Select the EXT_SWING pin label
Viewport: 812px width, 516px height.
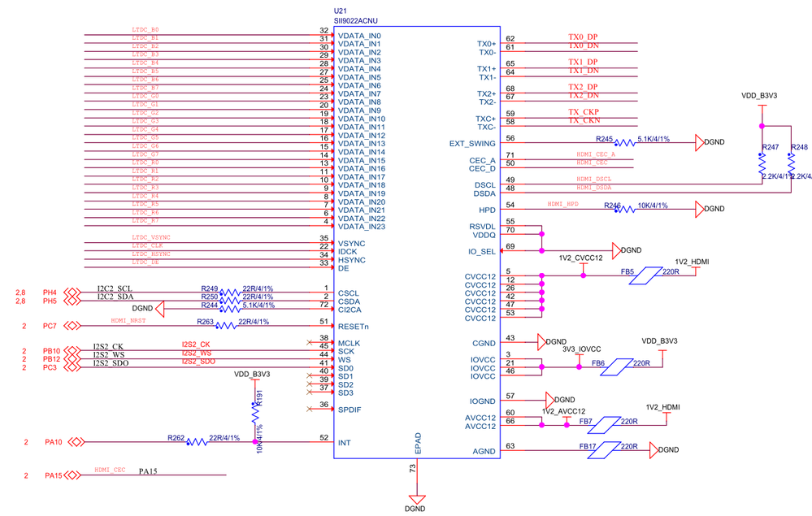point(472,143)
